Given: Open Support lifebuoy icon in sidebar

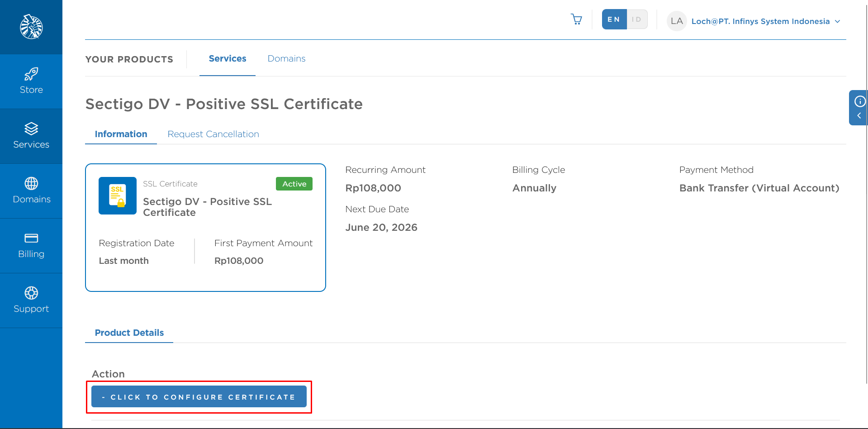Looking at the screenshot, I should click(31, 293).
